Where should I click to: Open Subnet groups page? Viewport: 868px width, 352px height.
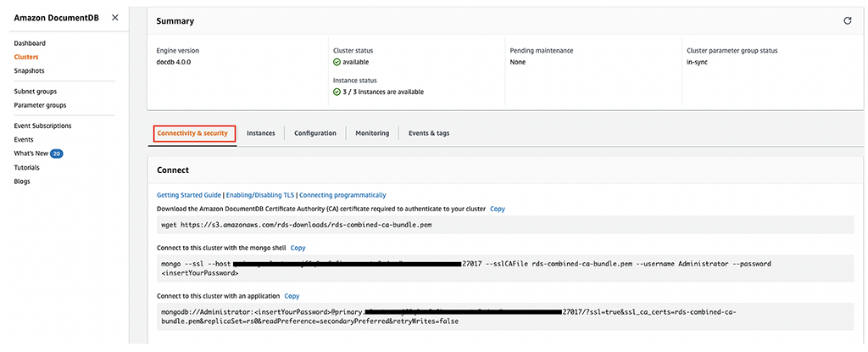coord(36,92)
